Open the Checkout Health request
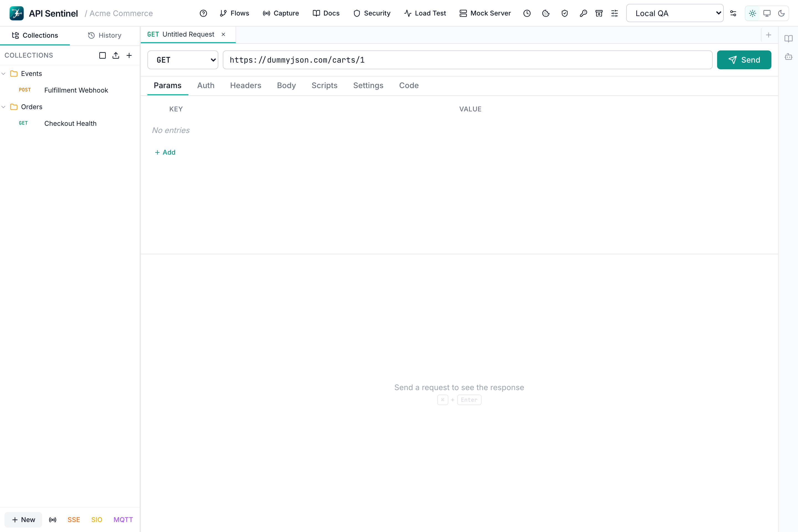Image resolution: width=798 pixels, height=532 pixels. pos(70,124)
